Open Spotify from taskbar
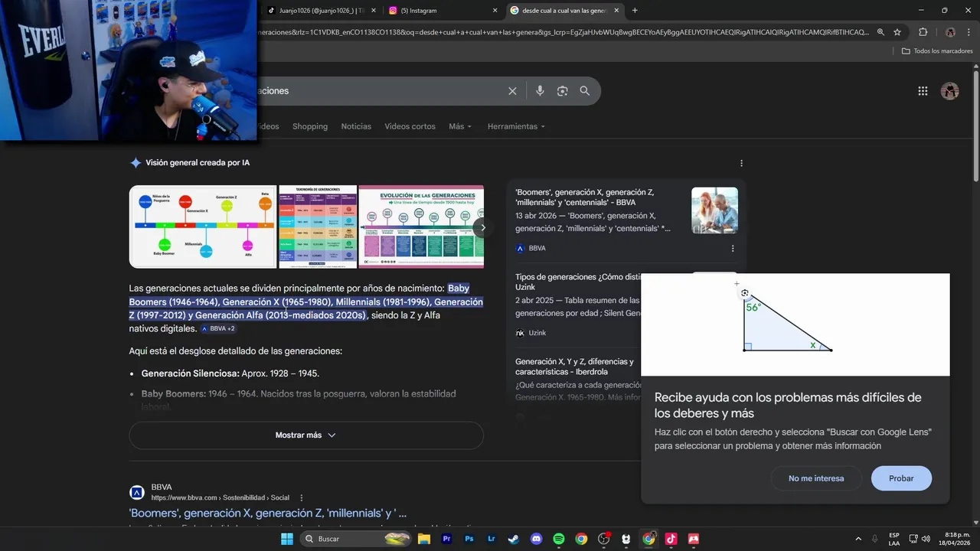This screenshot has width=980, height=551. pyautogui.click(x=559, y=539)
